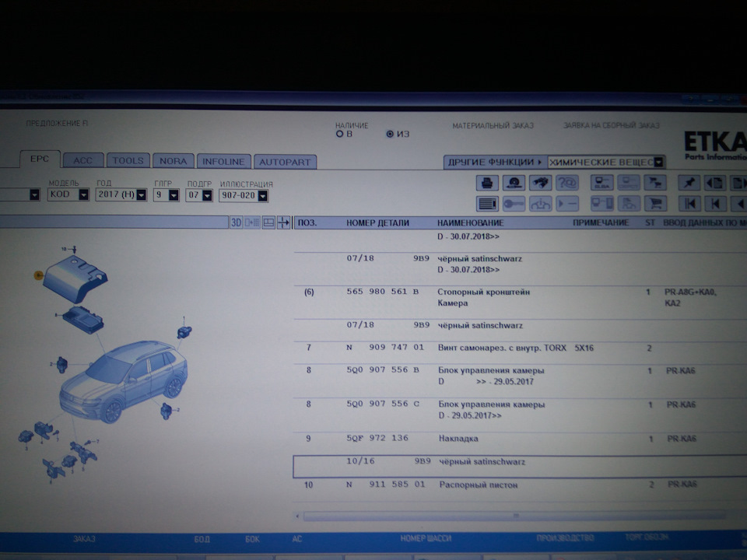Click БОД in the bottom status bar
Screen dimensions: 747x560
click(202, 539)
